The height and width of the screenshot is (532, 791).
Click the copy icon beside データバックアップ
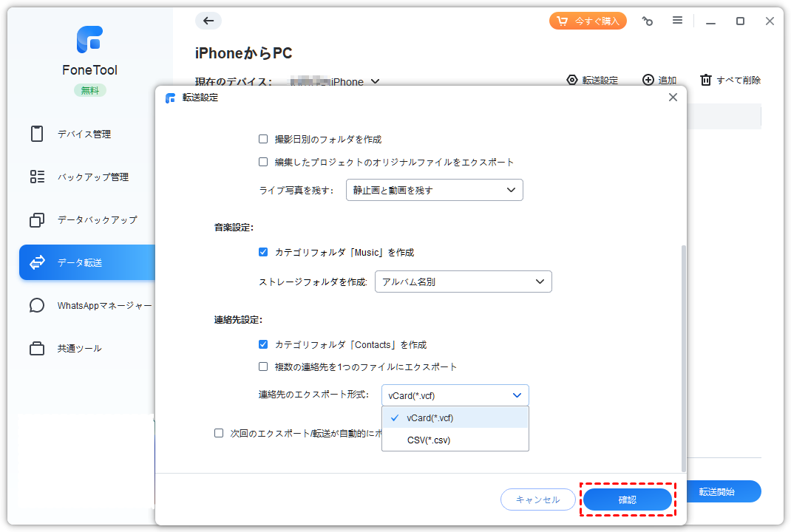pos(37,220)
